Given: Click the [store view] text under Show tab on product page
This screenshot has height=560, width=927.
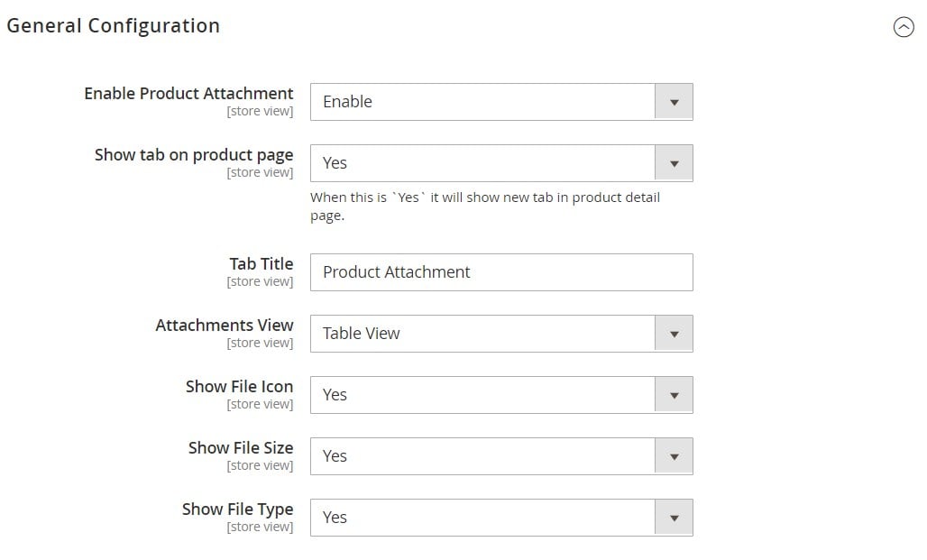Looking at the screenshot, I should [260, 172].
